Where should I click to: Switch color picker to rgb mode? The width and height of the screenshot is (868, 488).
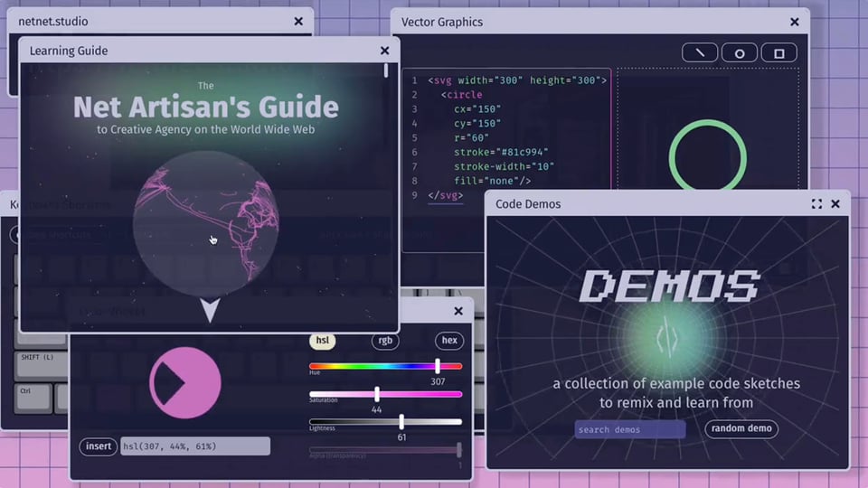tap(385, 341)
